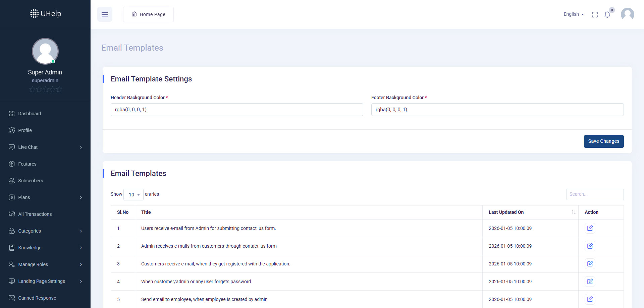Viewport: 644px width, 308px height.
Task: Click the Header Background Color field
Action: pos(237,110)
